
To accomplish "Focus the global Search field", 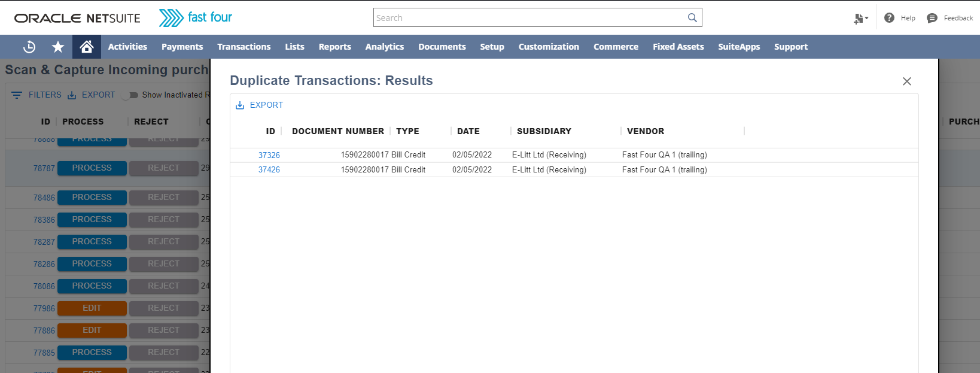I will tap(529, 17).
